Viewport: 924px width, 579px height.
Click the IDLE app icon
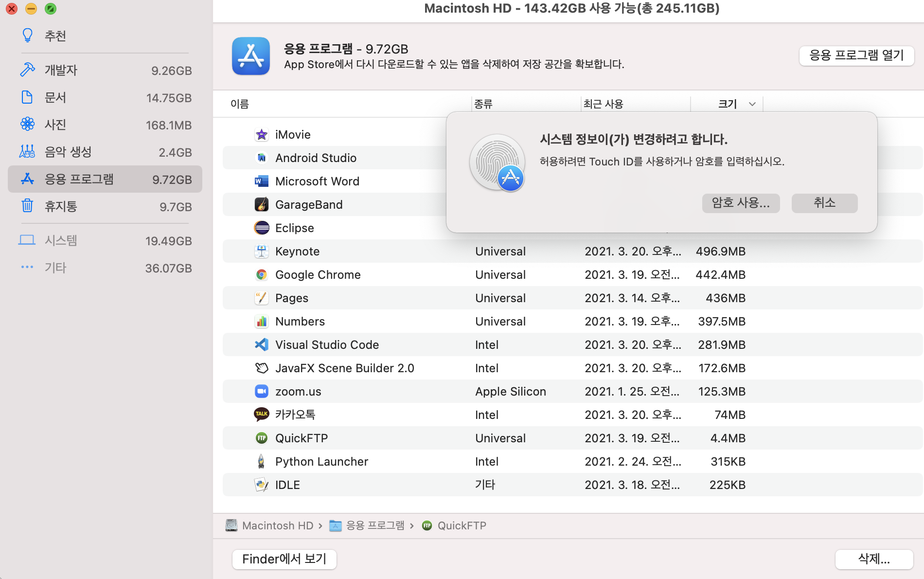[x=262, y=485]
